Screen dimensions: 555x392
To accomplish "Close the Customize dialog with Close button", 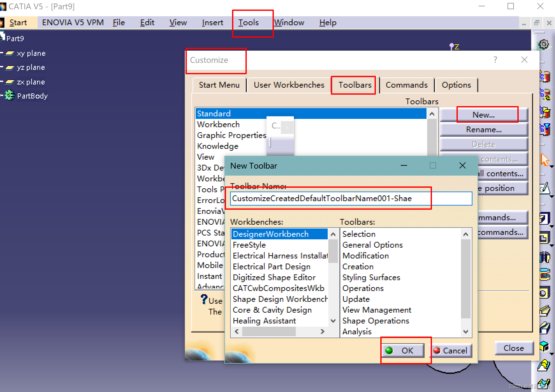I will click(x=514, y=348).
